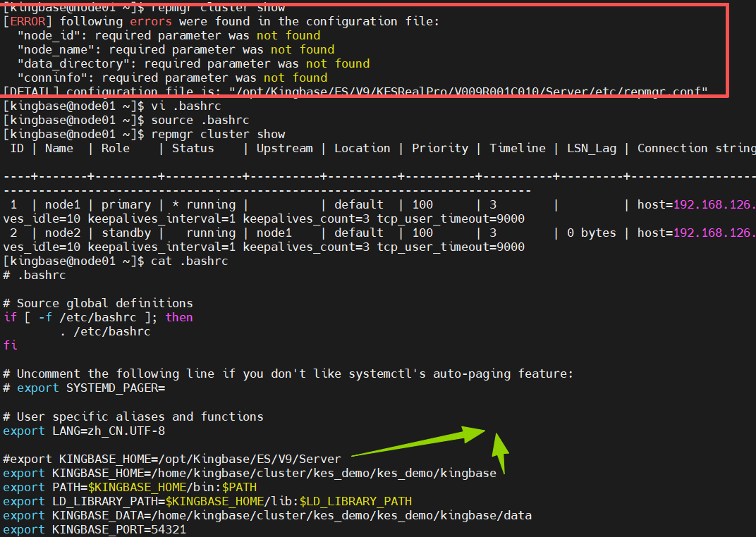The image size is (756, 537).
Task: Click the "export LANG=zh_CN.UTF-8" line
Action: pyautogui.click(x=84, y=431)
